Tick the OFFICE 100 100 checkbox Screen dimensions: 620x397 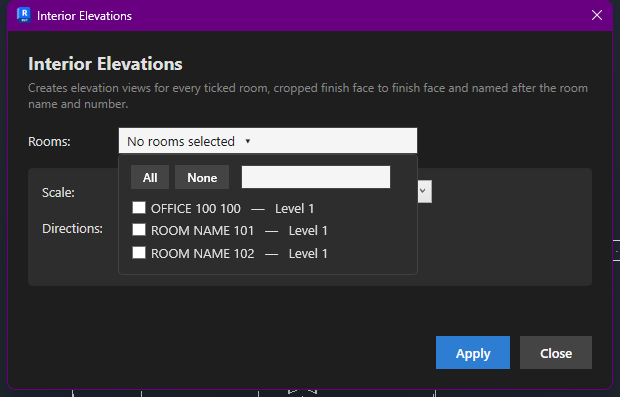(139, 208)
